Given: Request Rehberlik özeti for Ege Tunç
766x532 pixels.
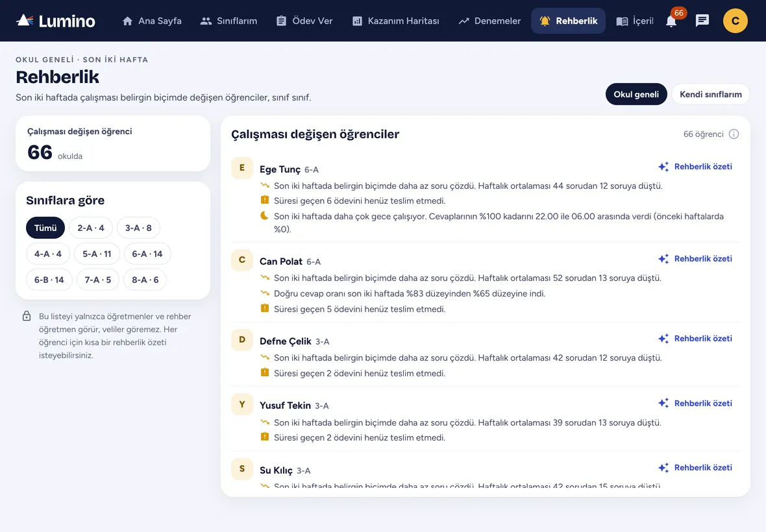Looking at the screenshot, I should click(695, 167).
